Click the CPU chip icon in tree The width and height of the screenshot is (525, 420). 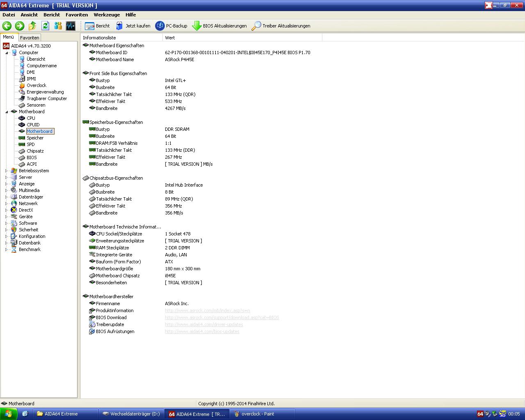coord(22,118)
